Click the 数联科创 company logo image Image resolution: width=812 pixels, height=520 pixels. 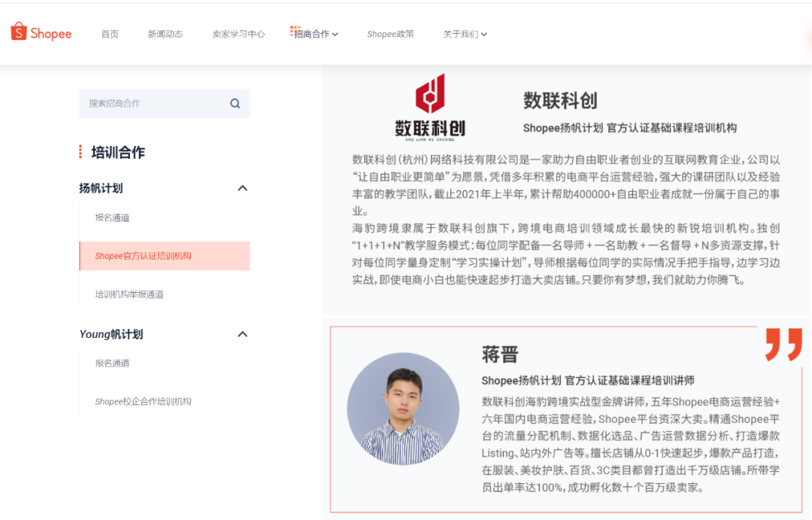(x=430, y=108)
